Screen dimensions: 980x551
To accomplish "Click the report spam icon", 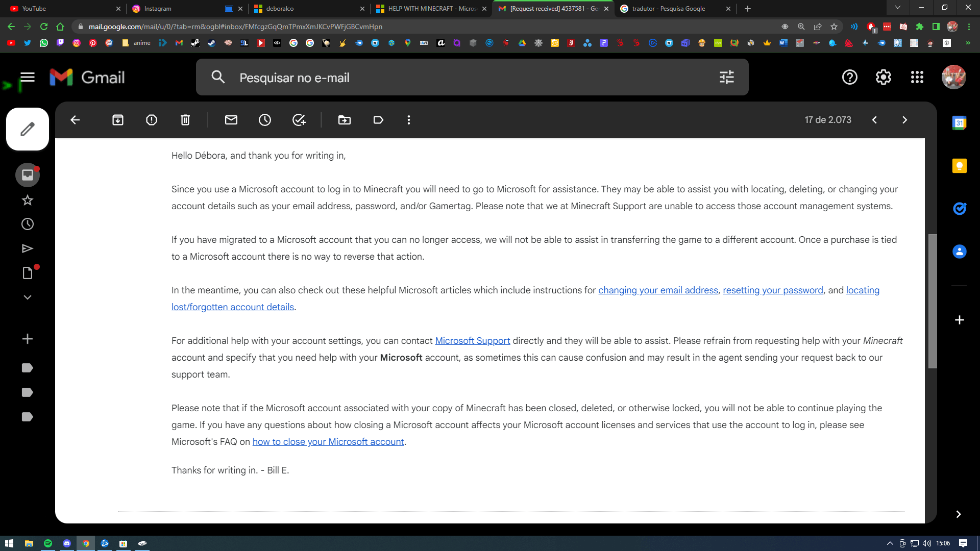I will pyautogui.click(x=152, y=120).
